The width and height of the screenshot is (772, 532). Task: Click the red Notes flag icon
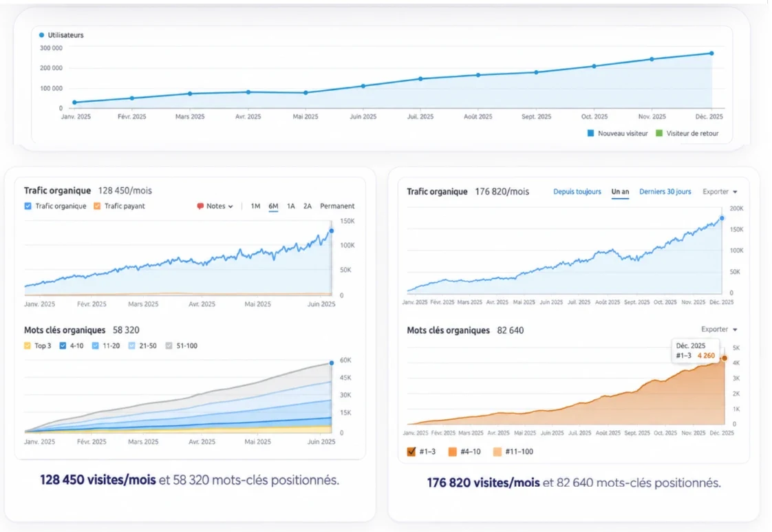click(200, 206)
